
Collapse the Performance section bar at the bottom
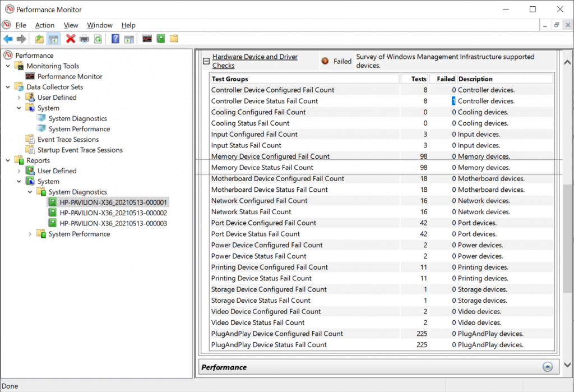coord(548,366)
